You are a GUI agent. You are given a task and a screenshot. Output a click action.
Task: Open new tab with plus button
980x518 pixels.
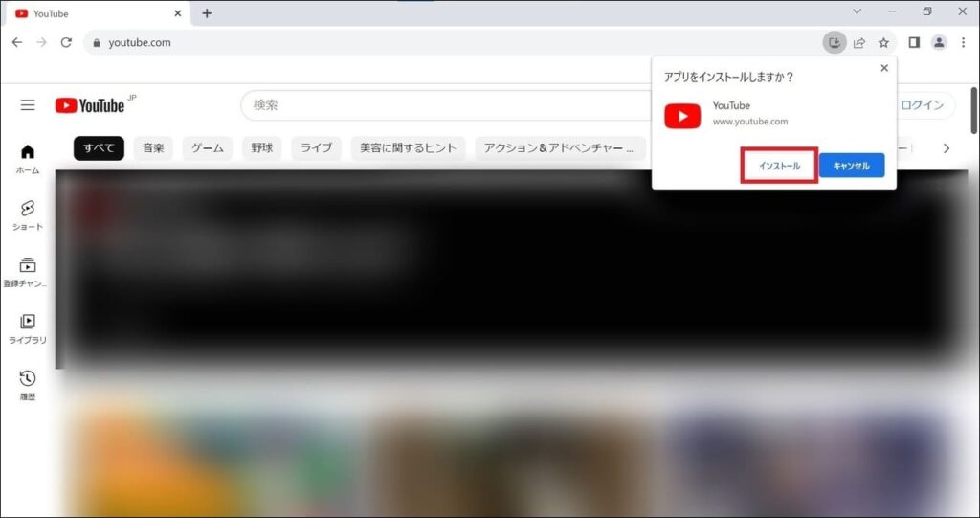click(x=207, y=13)
